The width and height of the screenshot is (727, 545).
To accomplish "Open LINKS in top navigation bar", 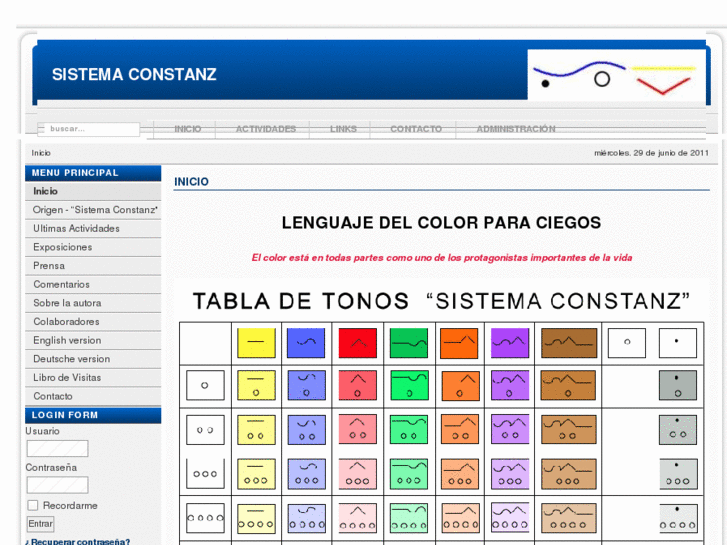I will [343, 129].
